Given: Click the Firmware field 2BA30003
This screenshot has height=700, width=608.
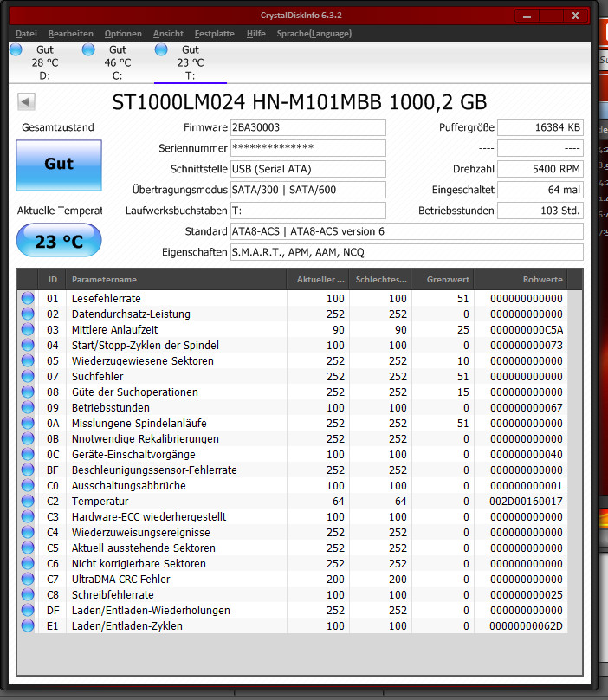Looking at the screenshot, I should click(x=308, y=127).
